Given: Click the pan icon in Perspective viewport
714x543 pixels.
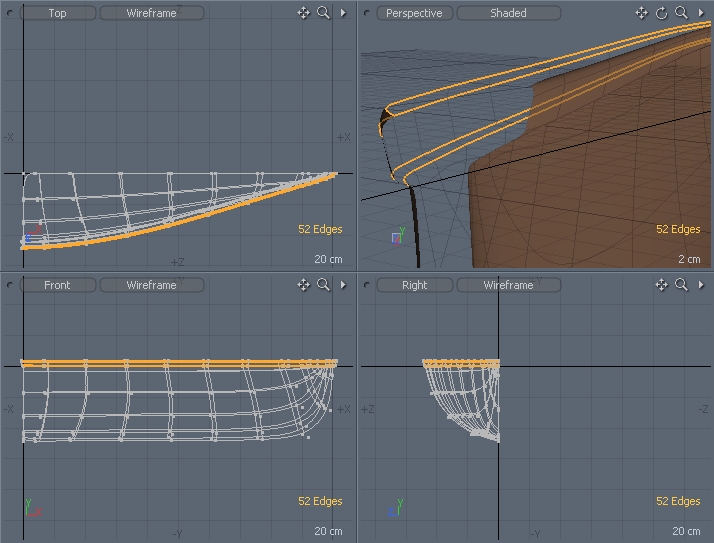Looking at the screenshot, I should (641, 13).
